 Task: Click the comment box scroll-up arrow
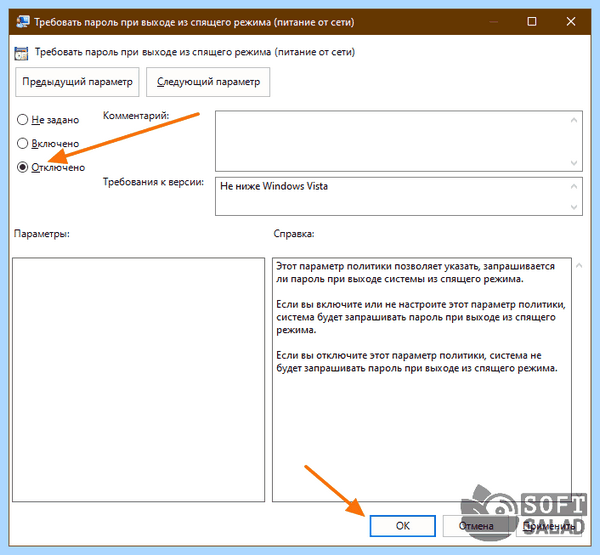tap(574, 120)
